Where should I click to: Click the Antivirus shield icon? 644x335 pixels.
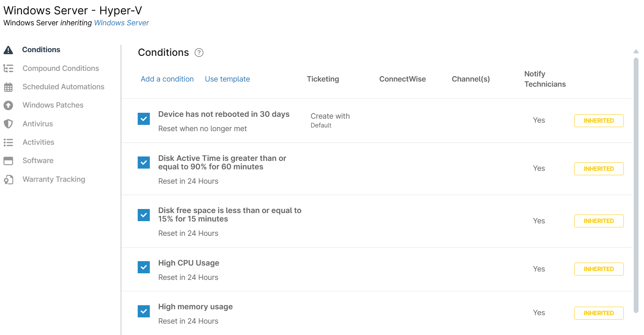(x=8, y=124)
